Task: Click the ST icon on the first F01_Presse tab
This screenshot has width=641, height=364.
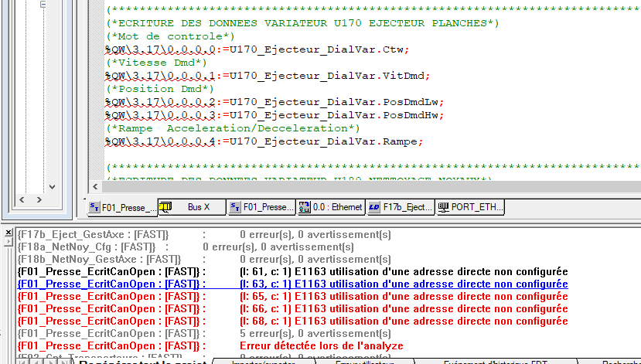Action: [x=94, y=207]
